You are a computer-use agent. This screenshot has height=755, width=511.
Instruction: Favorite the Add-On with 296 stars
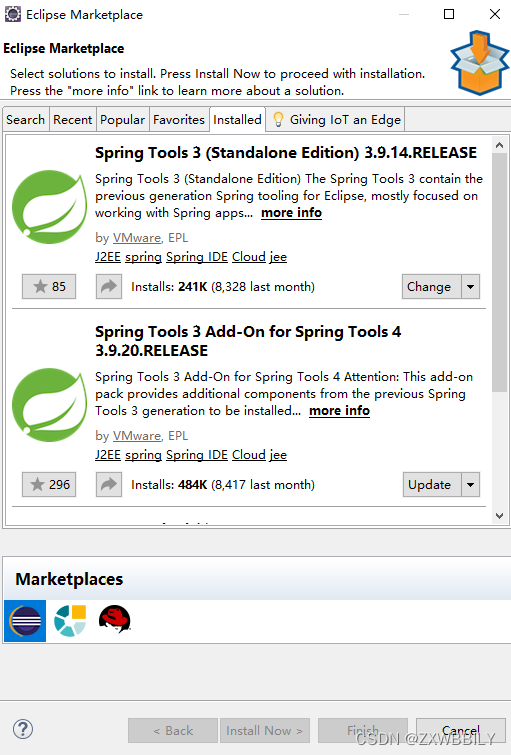coord(49,484)
